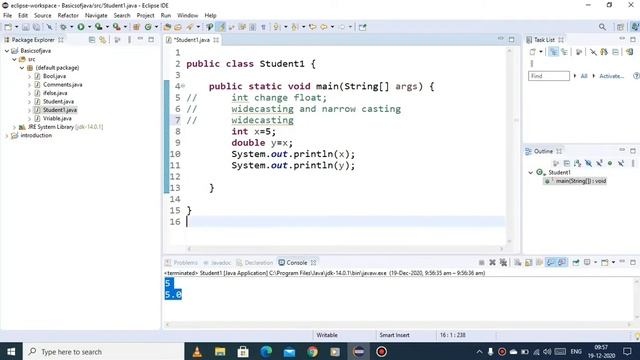Screen dimensions: 640x360
Task: Click the New Java Class icon
Action: (x=148, y=27)
